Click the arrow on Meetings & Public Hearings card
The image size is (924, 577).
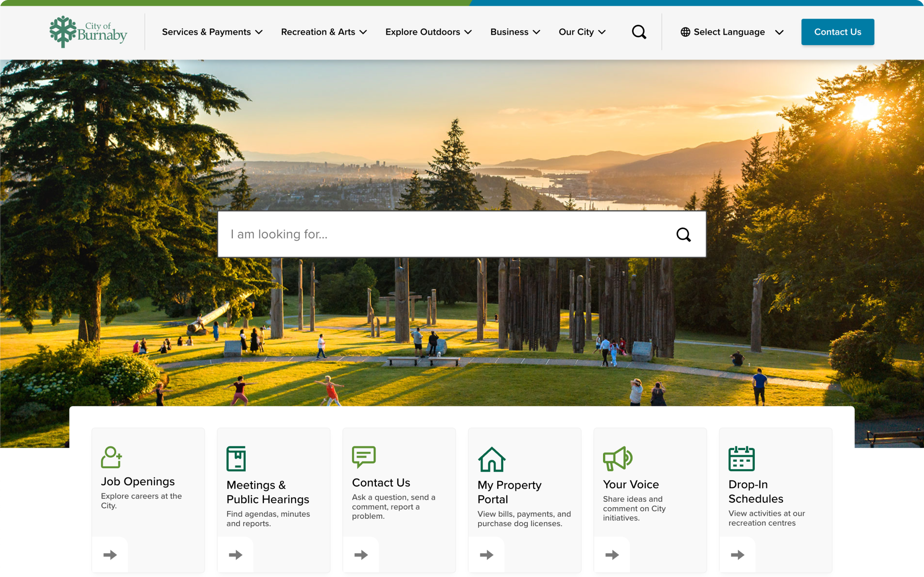235,554
